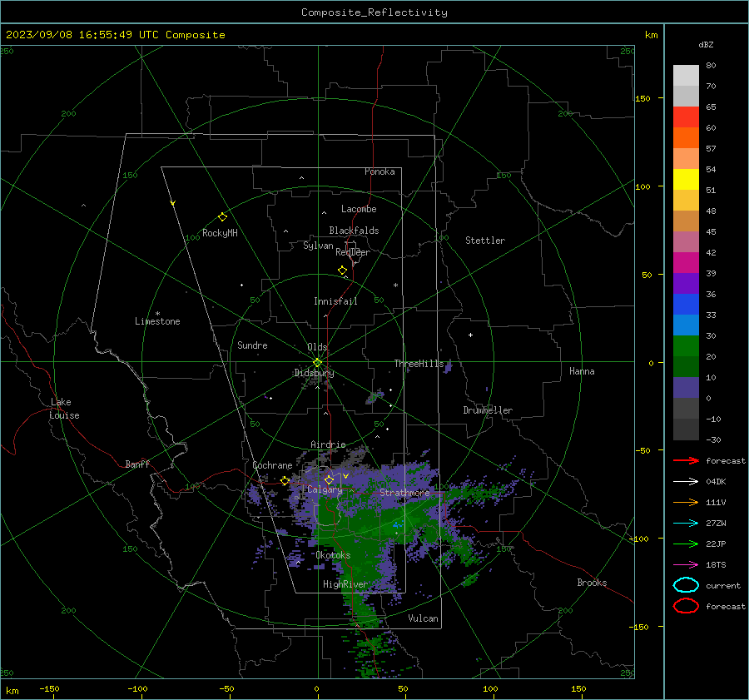The width and height of the screenshot is (749, 700).
Task: Pick the magenta 39-42 dBZ swatch
Action: click(x=686, y=262)
